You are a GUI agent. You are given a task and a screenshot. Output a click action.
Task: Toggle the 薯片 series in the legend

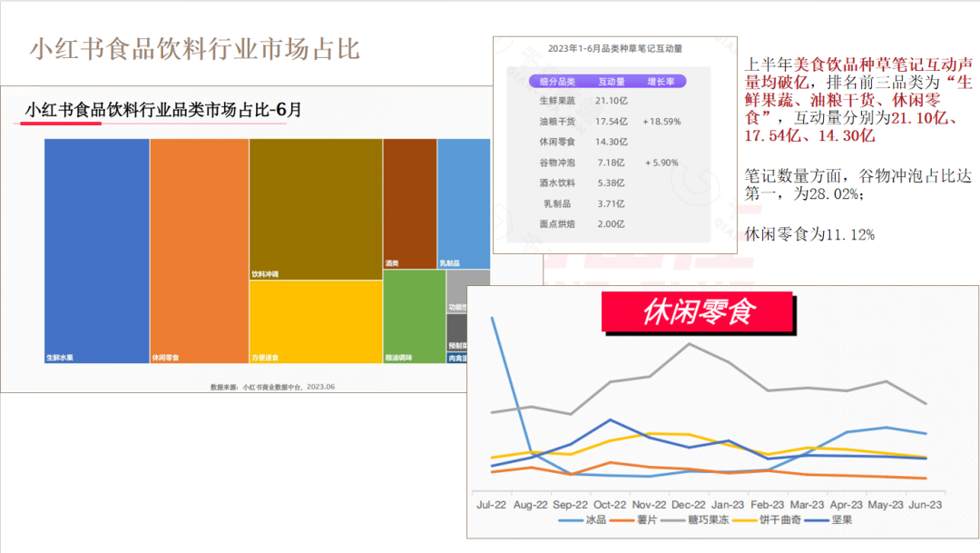click(x=647, y=520)
